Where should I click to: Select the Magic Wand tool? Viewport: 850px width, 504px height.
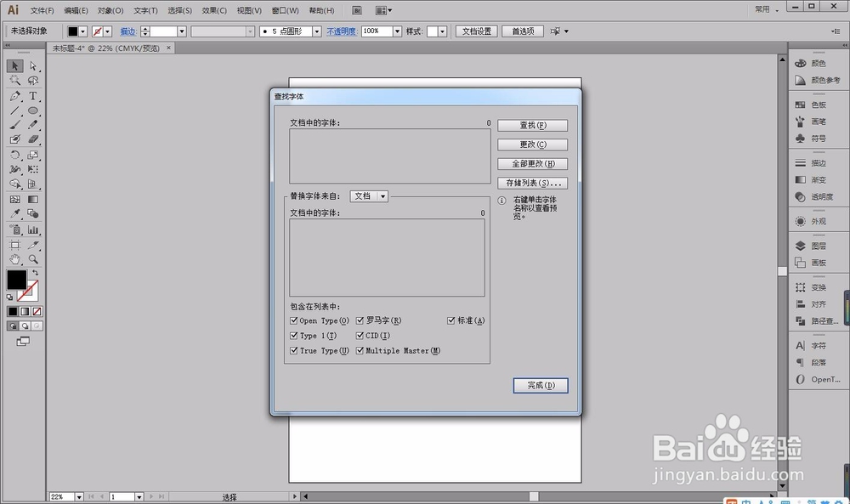pyautogui.click(x=14, y=80)
